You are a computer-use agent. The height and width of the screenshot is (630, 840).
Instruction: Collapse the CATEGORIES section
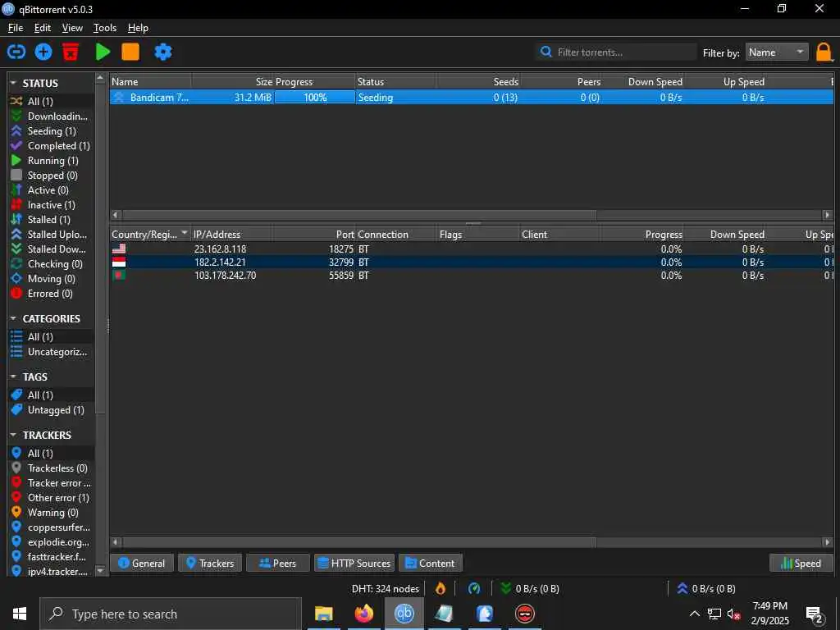pos(13,318)
